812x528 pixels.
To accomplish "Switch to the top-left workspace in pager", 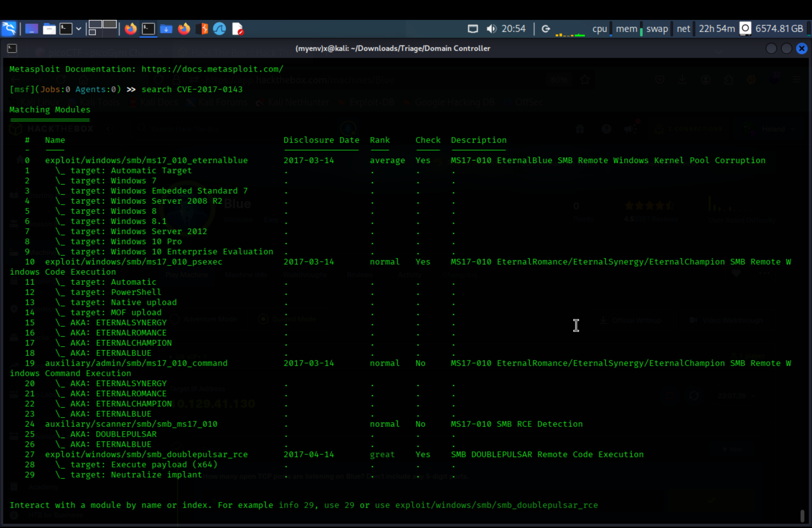I will click(95, 24).
